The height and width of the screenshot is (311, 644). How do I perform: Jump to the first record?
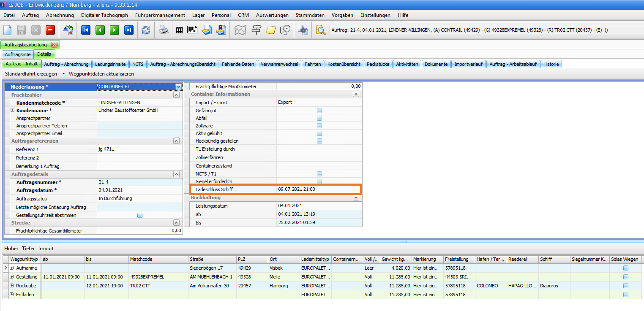(86, 30)
